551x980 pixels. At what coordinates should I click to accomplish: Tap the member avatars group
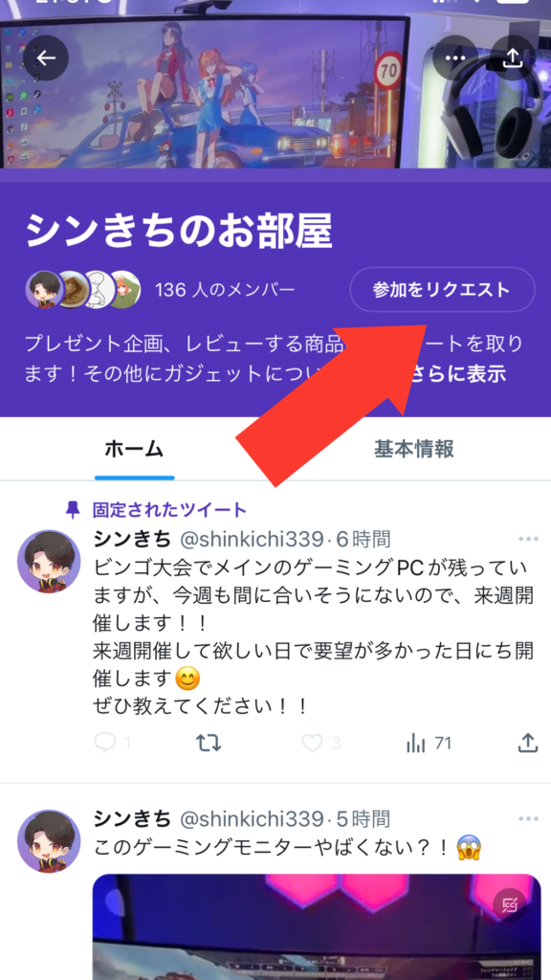click(82, 290)
